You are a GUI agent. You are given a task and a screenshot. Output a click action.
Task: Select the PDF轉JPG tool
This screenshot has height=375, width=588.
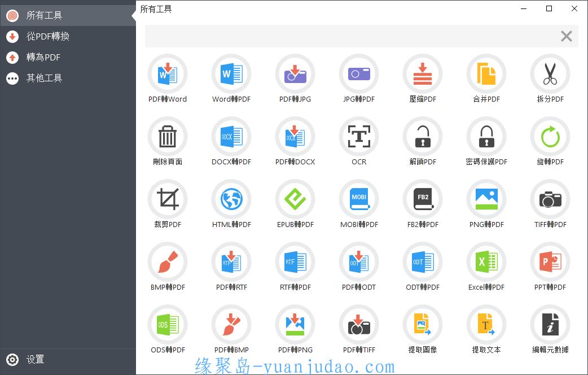coord(295,74)
